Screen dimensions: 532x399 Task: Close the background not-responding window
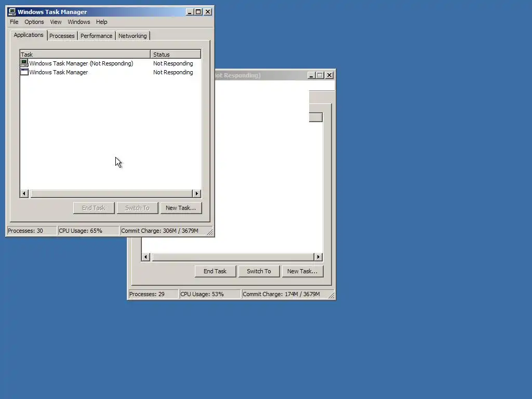[x=329, y=75]
